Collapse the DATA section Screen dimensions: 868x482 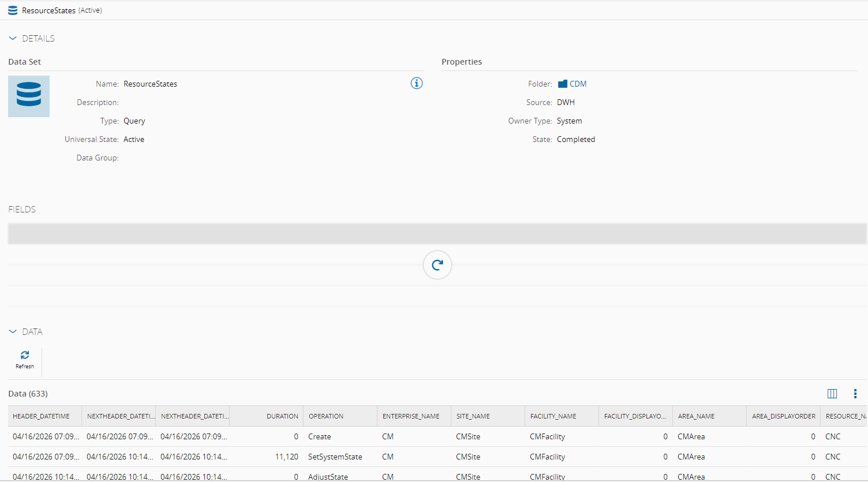click(13, 332)
